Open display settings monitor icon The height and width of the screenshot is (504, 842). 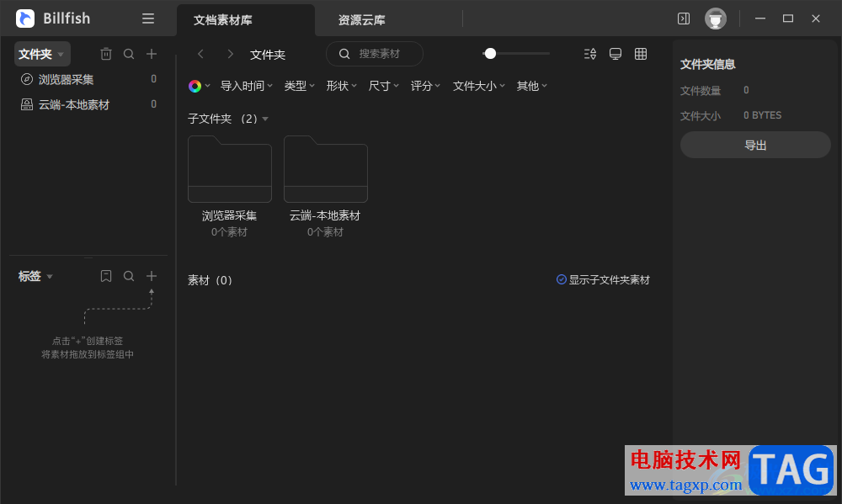[616, 54]
